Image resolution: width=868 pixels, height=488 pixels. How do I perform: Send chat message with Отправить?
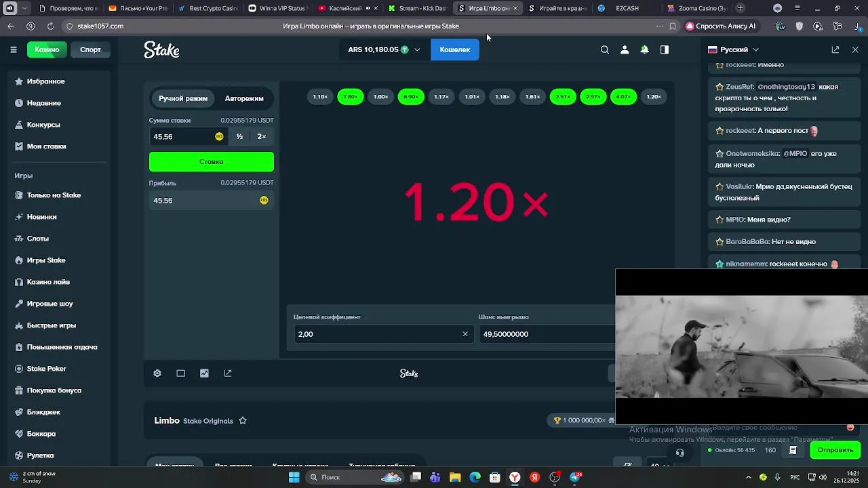[x=835, y=450]
